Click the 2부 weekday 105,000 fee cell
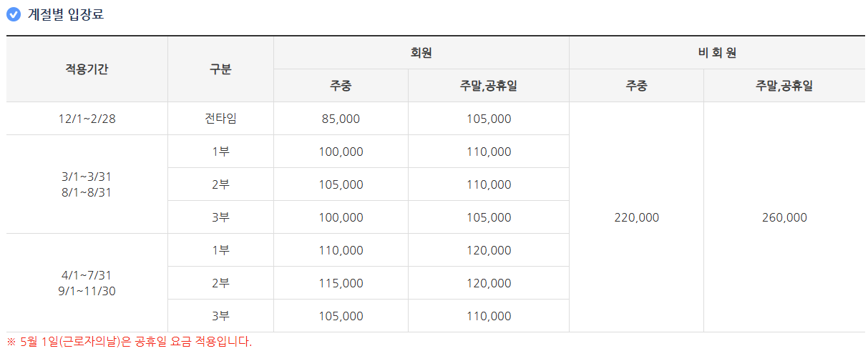 (341, 184)
